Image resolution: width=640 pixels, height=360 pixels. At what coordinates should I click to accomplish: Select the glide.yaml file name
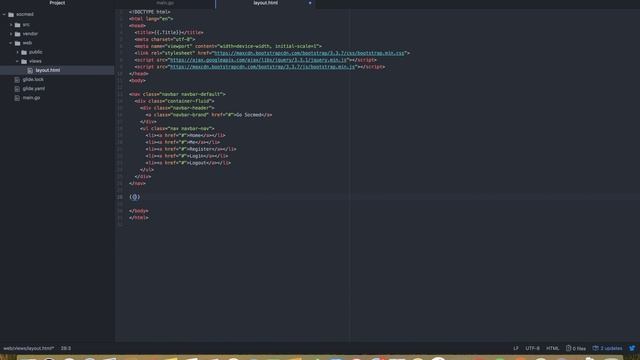[34, 89]
